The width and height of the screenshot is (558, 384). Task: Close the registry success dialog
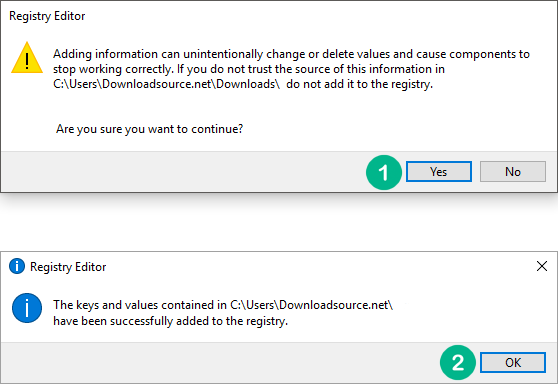click(542, 266)
